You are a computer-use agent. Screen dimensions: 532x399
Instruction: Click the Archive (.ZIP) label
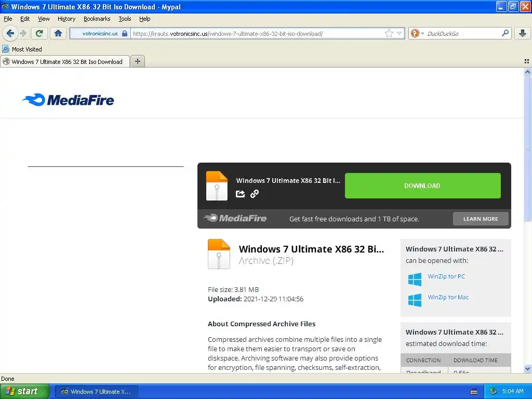pos(266,261)
